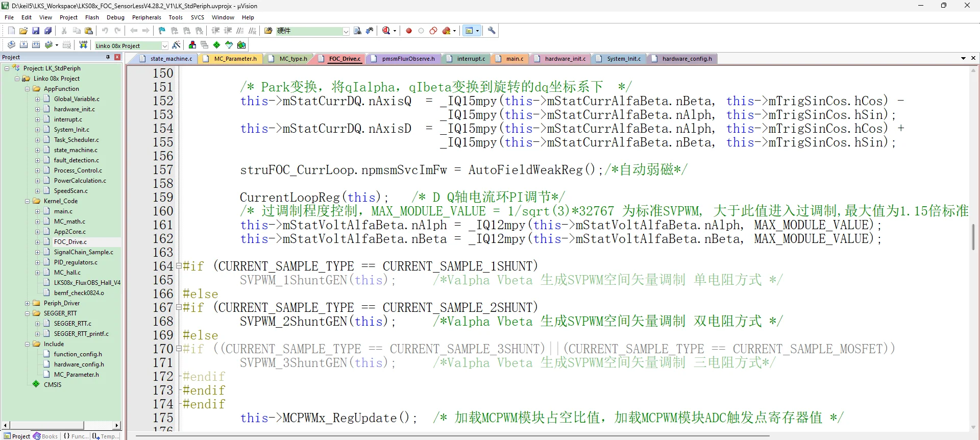Click the green diamond Run-Time Environment icon
This screenshot has height=440, width=980.
point(217,45)
